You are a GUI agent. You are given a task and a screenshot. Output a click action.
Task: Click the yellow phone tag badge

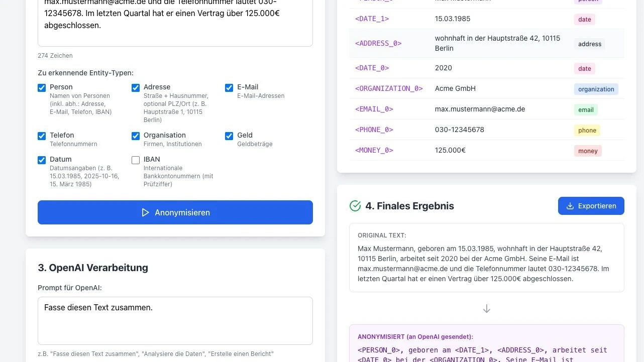pyautogui.click(x=587, y=130)
